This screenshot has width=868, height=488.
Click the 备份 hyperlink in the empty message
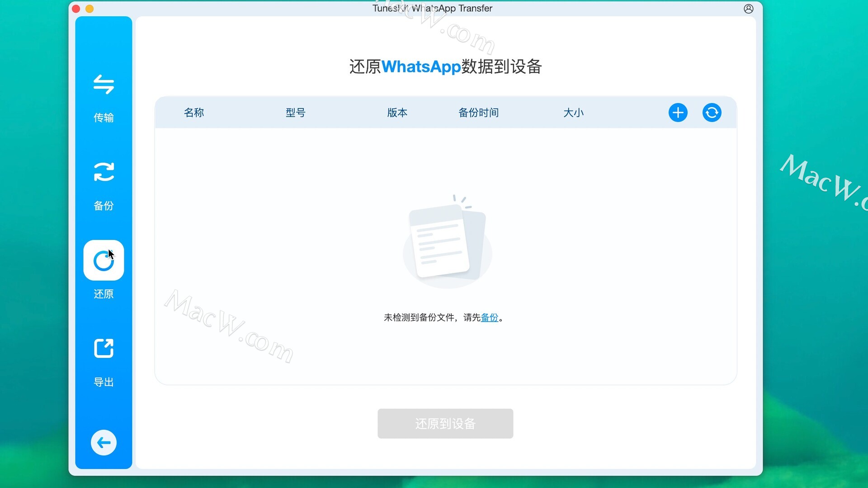(x=490, y=318)
